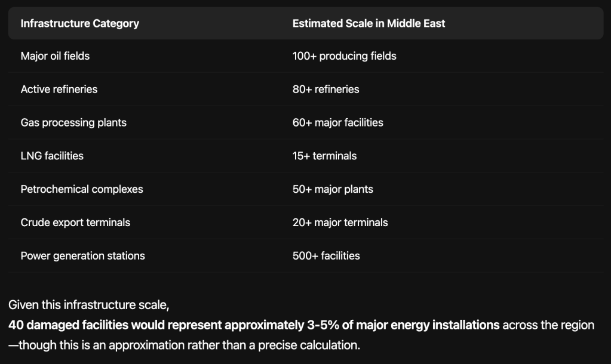The height and width of the screenshot is (364, 611).
Task: Click the 50+ major plants value
Action: point(333,190)
